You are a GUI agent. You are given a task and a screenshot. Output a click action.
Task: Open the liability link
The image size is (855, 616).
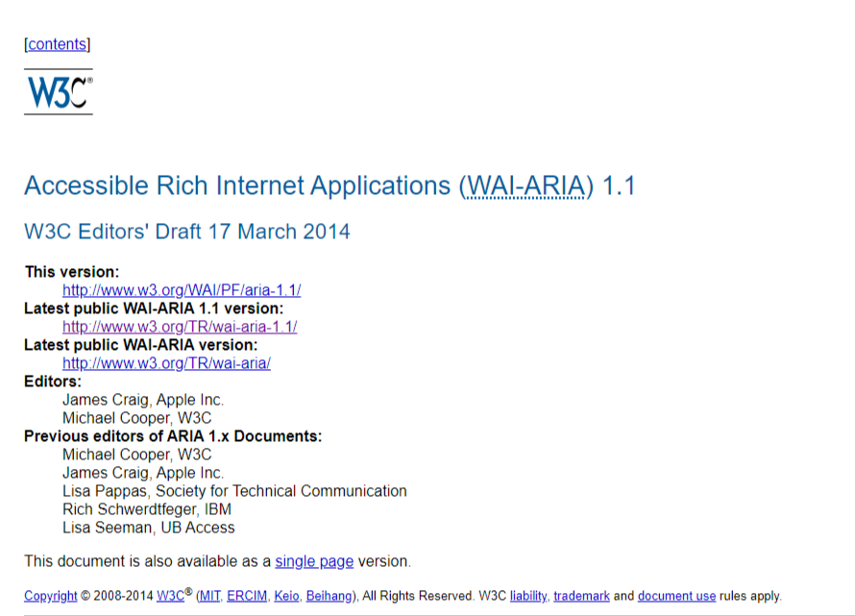pos(527,597)
